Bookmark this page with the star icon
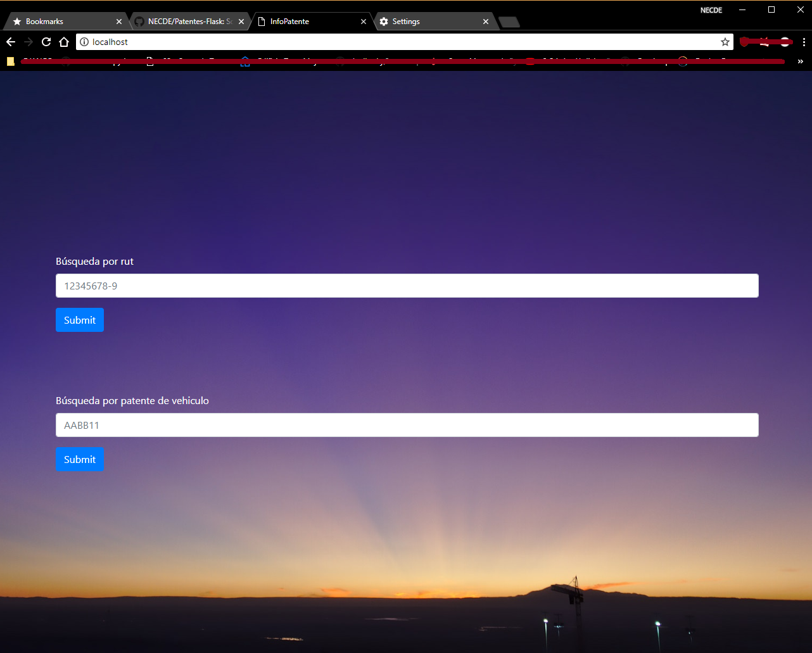 click(725, 42)
